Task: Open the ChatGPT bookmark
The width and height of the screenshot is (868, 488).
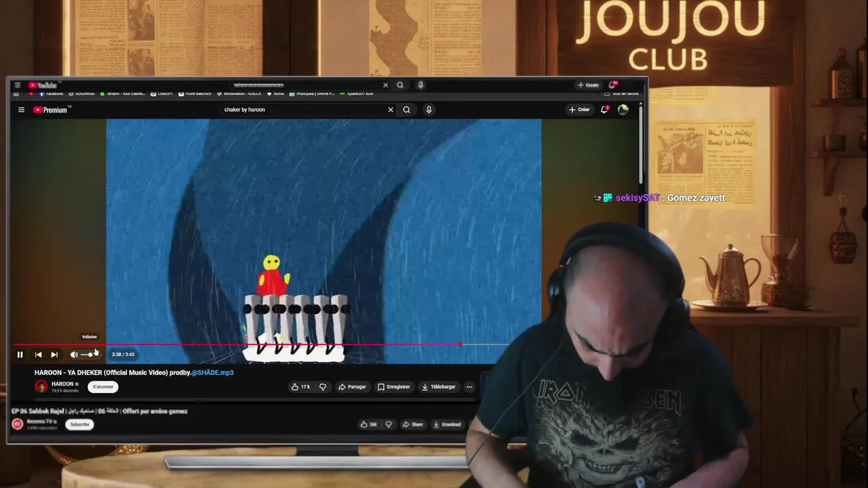Action: [x=162, y=94]
